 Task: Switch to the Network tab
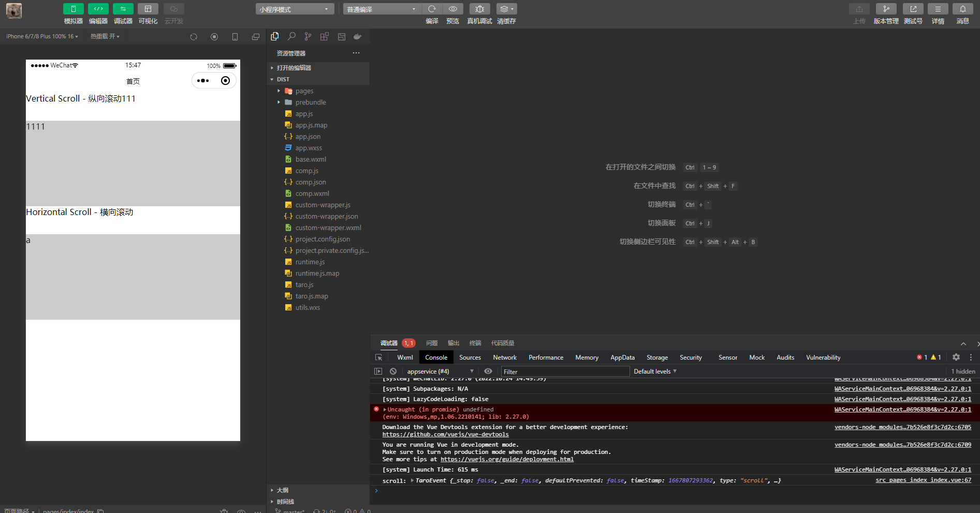coord(504,357)
